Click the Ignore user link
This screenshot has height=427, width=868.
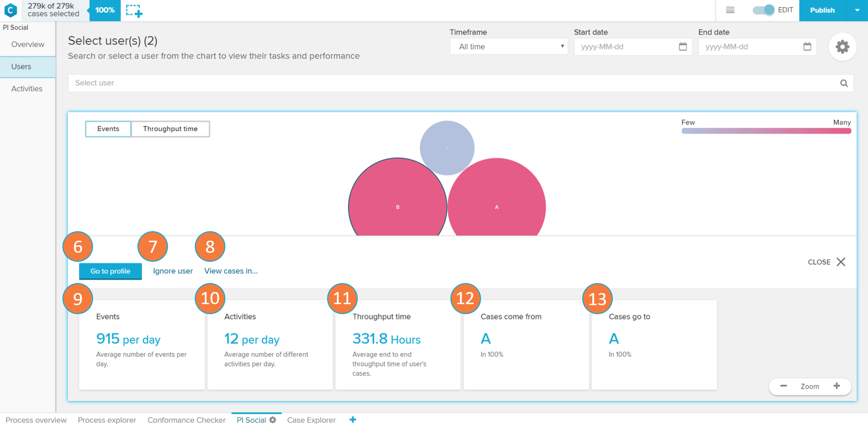173,271
